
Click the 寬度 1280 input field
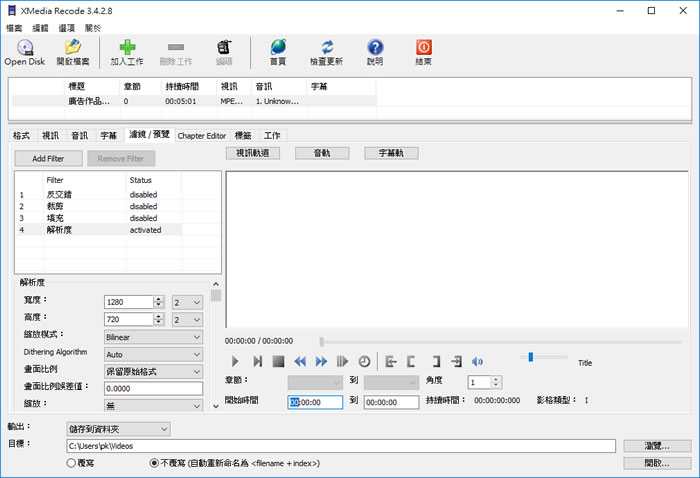129,302
